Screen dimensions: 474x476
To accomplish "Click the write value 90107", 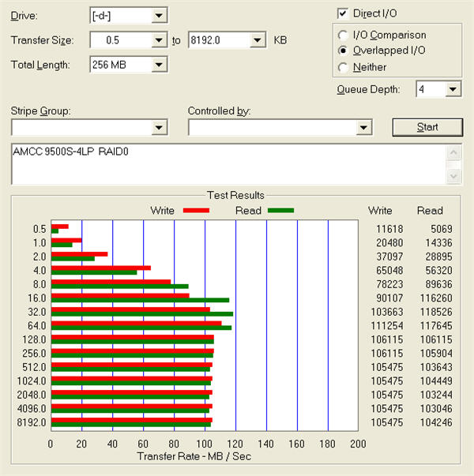I will pyautogui.click(x=389, y=298).
